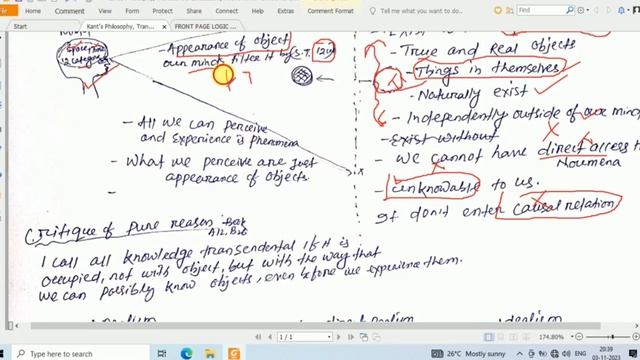Open the 26°C Mostly sunny weather widget

pos(469,353)
